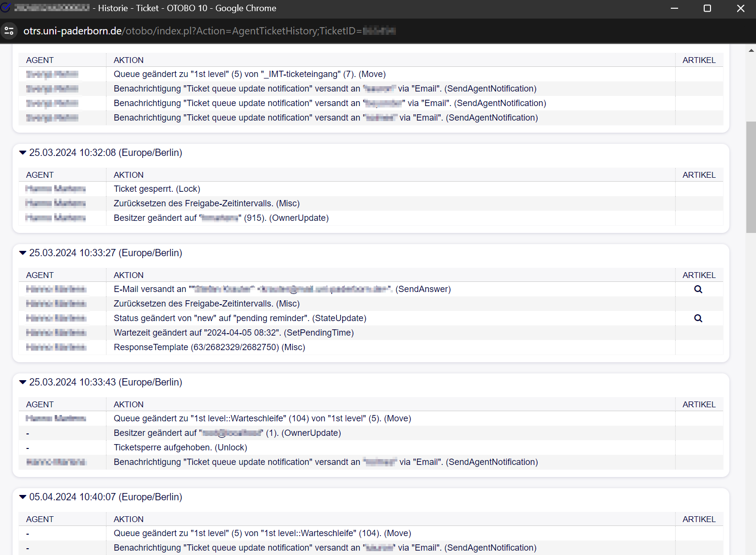
Task: Click the page vertical scrollbar thumb
Action: [x=751, y=177]
